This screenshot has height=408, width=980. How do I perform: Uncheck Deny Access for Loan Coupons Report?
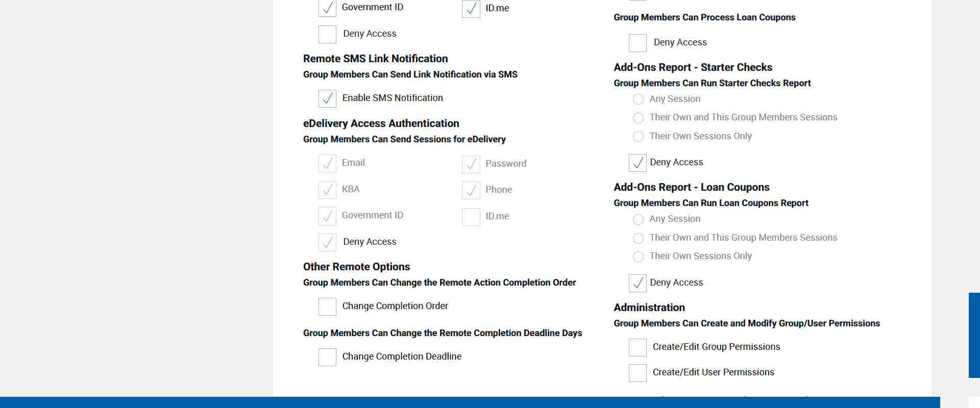pyautogui.click(x=638, y=283)
